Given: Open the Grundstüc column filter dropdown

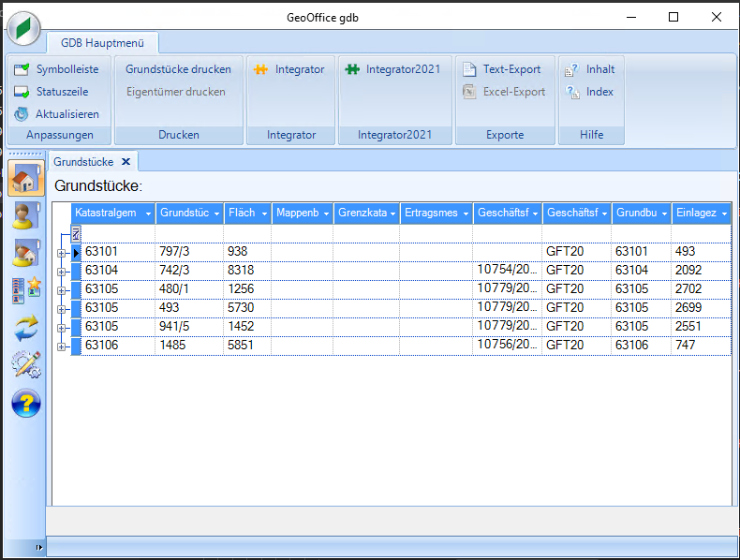Looking at the screenshot, I should (216, 214).
